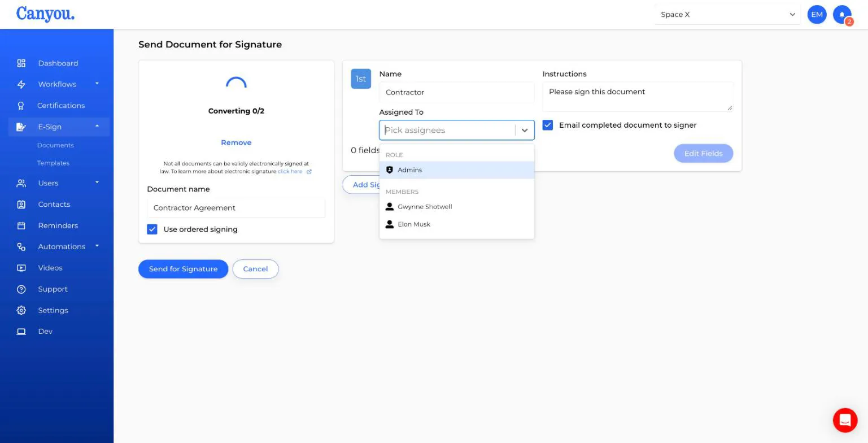
Task: Expand the Automations submenu arrow
Action: coord(97,246)
